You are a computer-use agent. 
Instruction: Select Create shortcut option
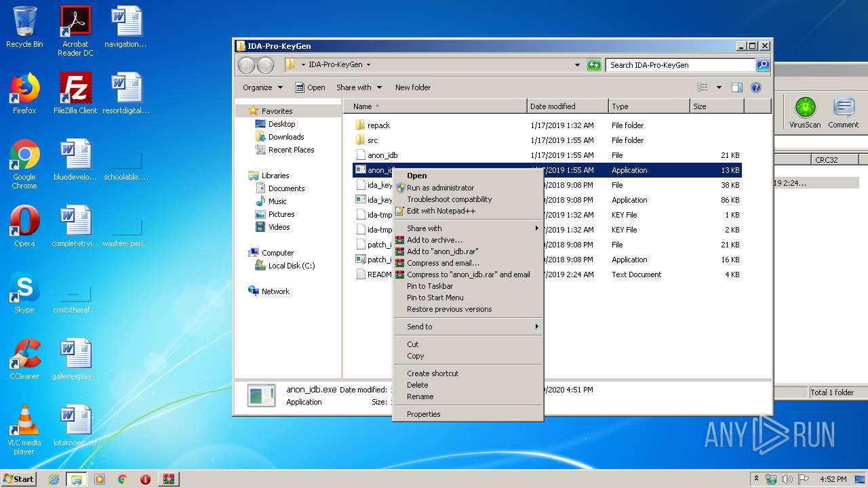coord(468,373)
